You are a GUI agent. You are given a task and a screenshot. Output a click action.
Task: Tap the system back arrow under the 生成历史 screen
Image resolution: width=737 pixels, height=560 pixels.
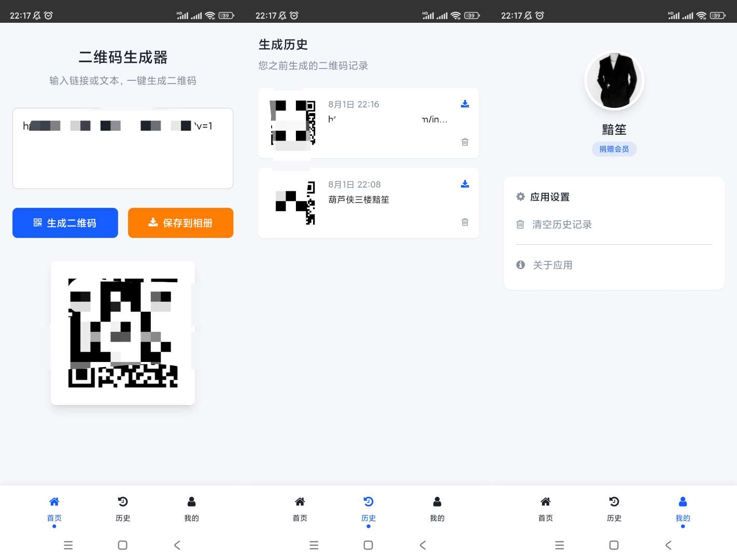[x=423, y=545]
